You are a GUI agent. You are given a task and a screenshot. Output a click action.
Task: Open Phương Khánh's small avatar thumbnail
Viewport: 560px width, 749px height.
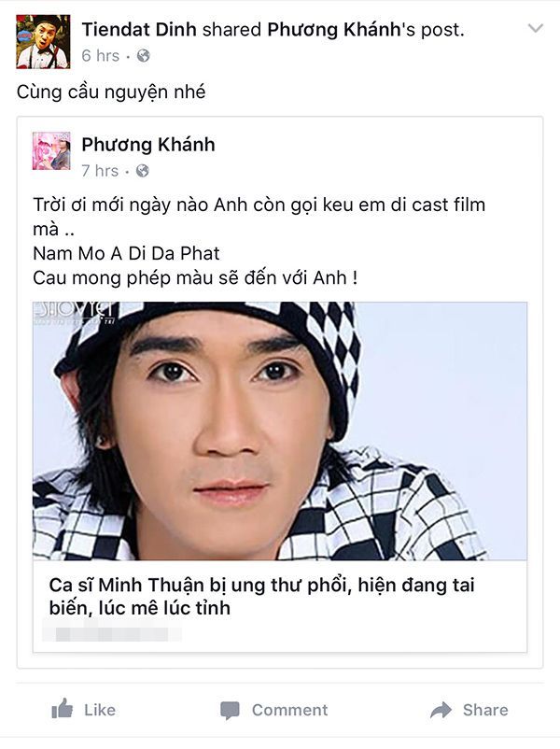click(51, 151)
